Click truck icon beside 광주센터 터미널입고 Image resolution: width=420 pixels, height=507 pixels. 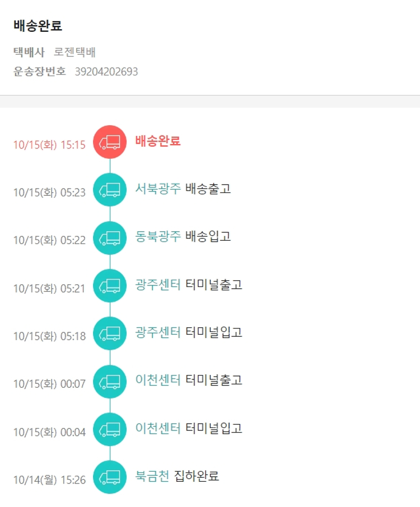coord(110,334)
